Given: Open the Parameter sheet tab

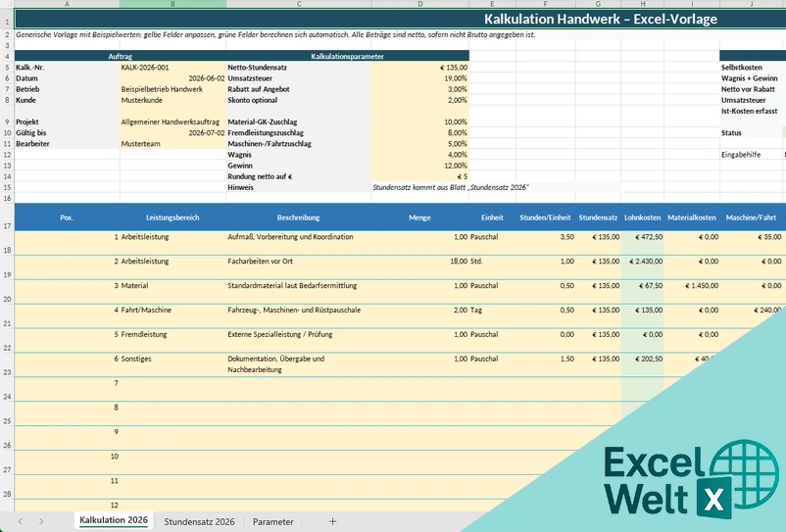Looking at the screenshot, I should point(272,521).
